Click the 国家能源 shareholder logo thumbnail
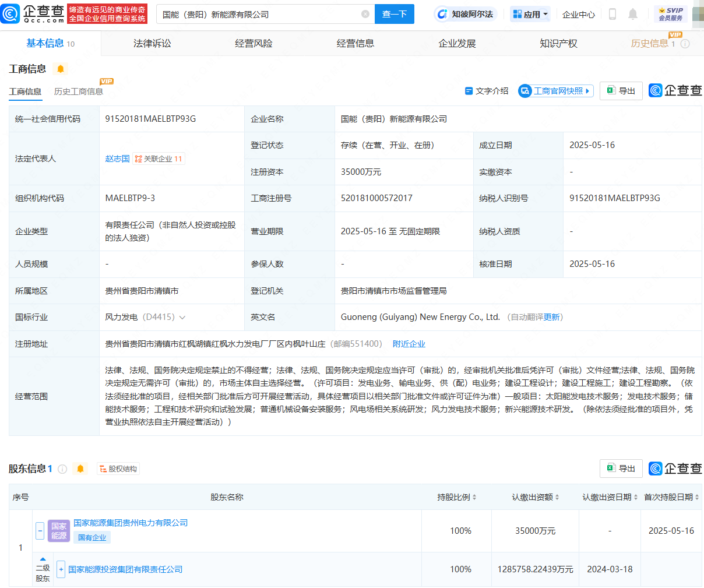Image resolution: width=704 pixels, height=588 pixels. point(59,531)
